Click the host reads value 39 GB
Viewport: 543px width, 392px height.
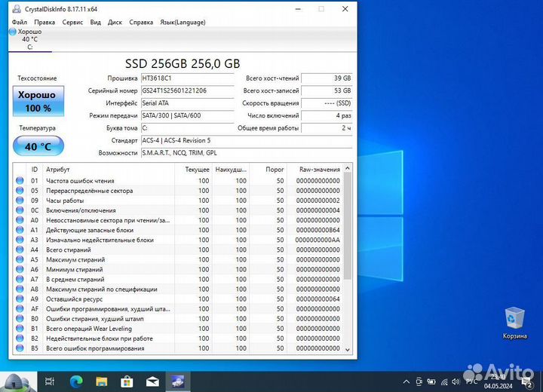click(x=327, y=78)
